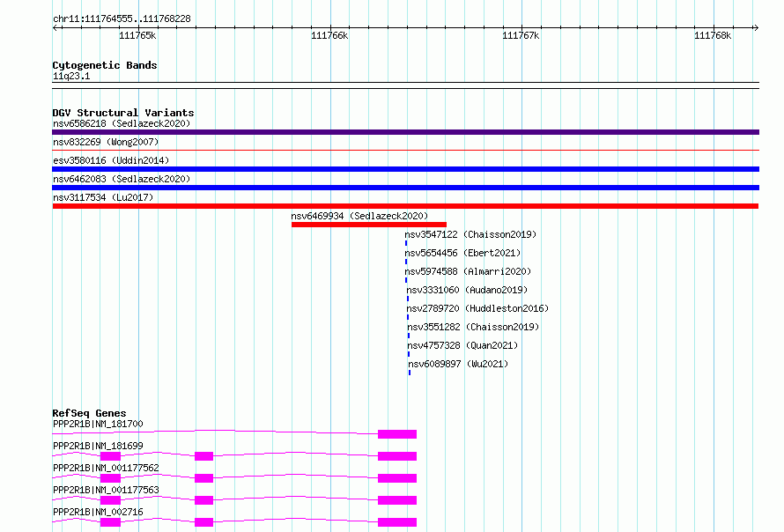The width and height of the screenshot is (784, 532).
Task: Open nsv5974588 (Almarri2020) variant
Action: [468, 271]
